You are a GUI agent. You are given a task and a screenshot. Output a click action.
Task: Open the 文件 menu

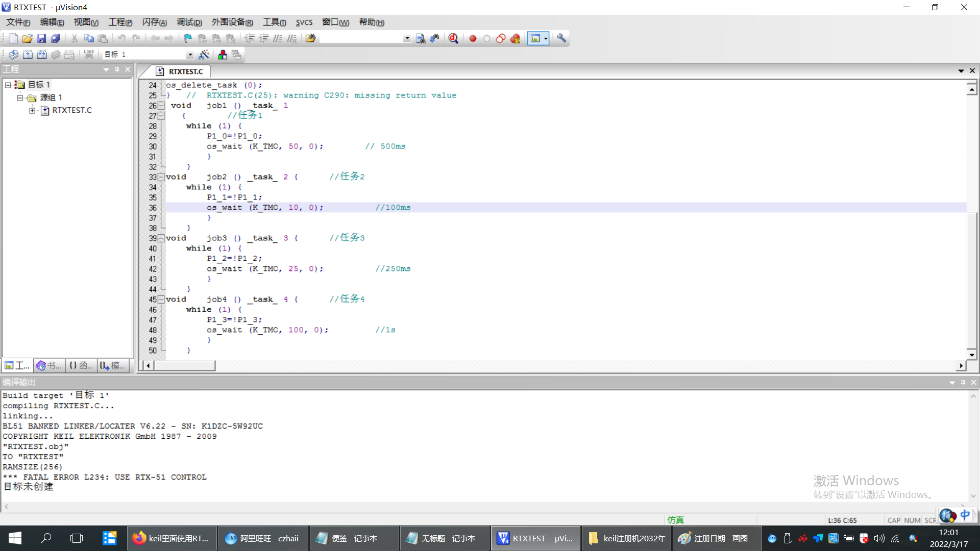18,22
